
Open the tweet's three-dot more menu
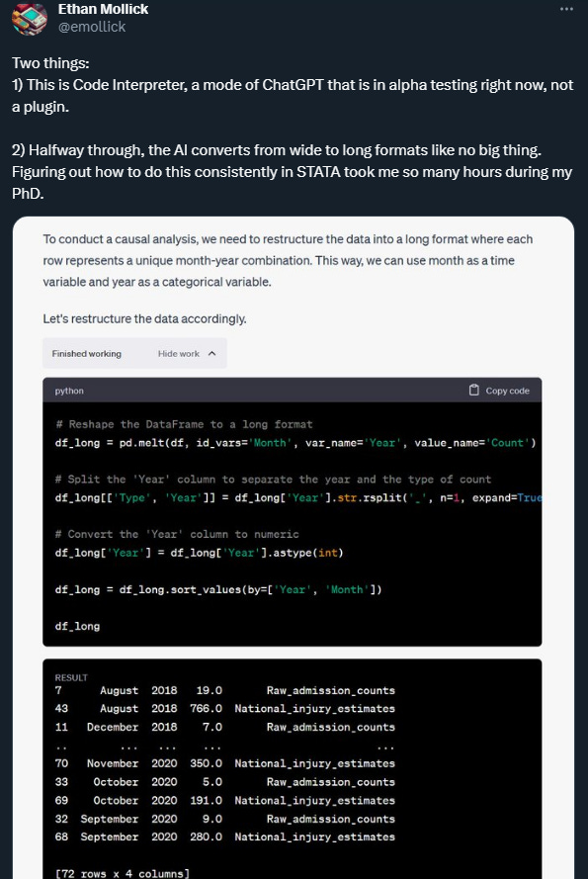pos(566,9)
